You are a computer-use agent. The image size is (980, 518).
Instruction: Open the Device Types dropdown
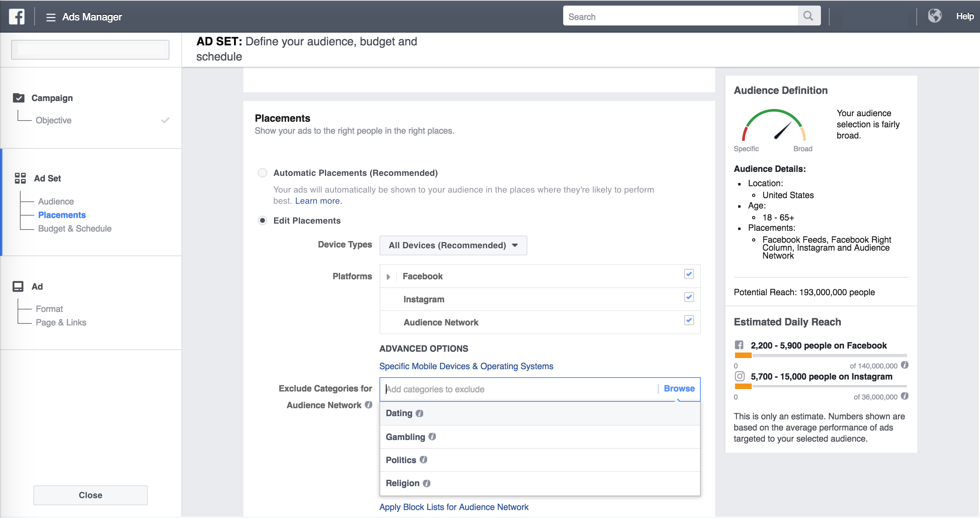click(x=453, y=245)
